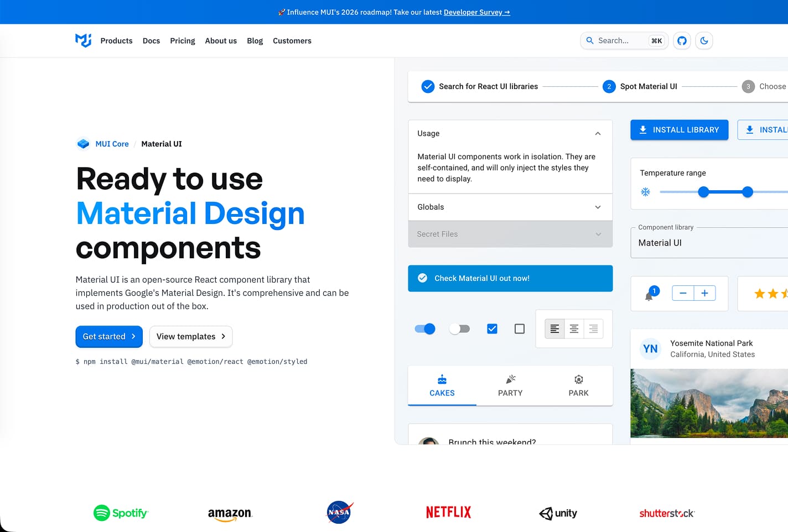Viewport: 788px width, 532px height.
Task: Turn off the enabled blue switch
Action: 425,329
